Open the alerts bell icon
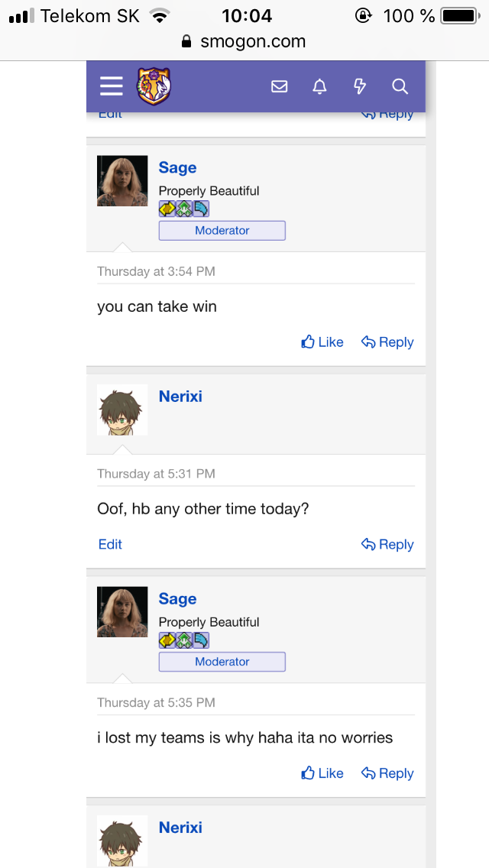This screenshot has height=868, width=489. coord(320,86)
